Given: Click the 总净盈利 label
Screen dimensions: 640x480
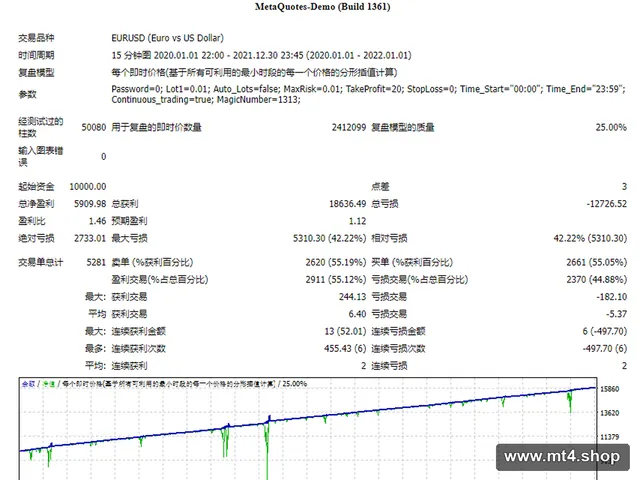Looking at the screenshot, I should coord(36,204).
